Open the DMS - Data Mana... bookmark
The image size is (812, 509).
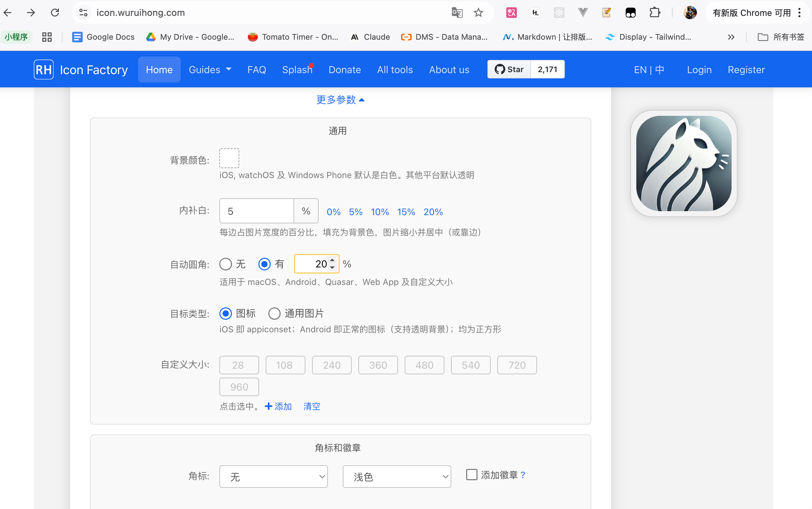[x=444, y=37]
